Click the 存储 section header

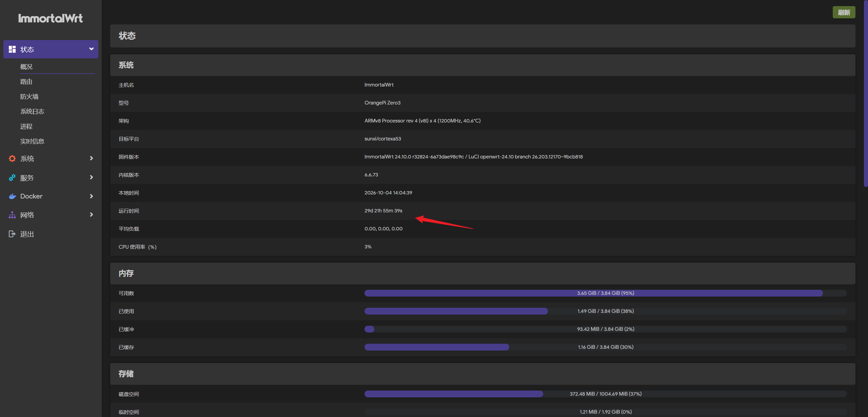pyautogui.click(x=482, y=374)
